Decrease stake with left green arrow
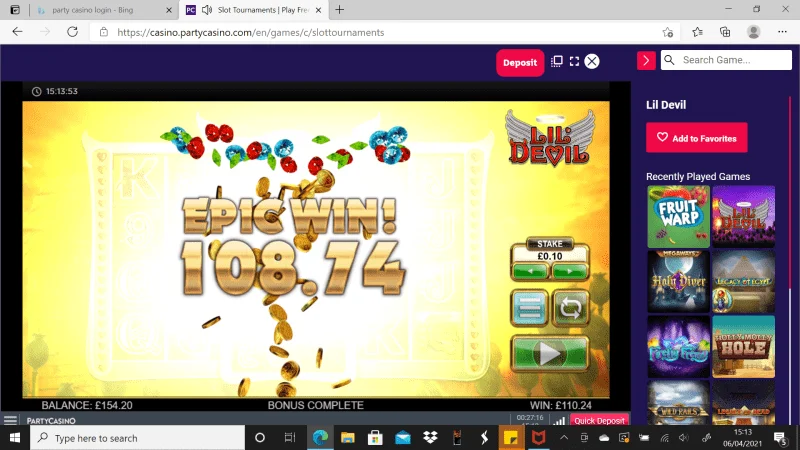Image resolution: width=800 pixels, height=450 pixels. click(531, 271)
